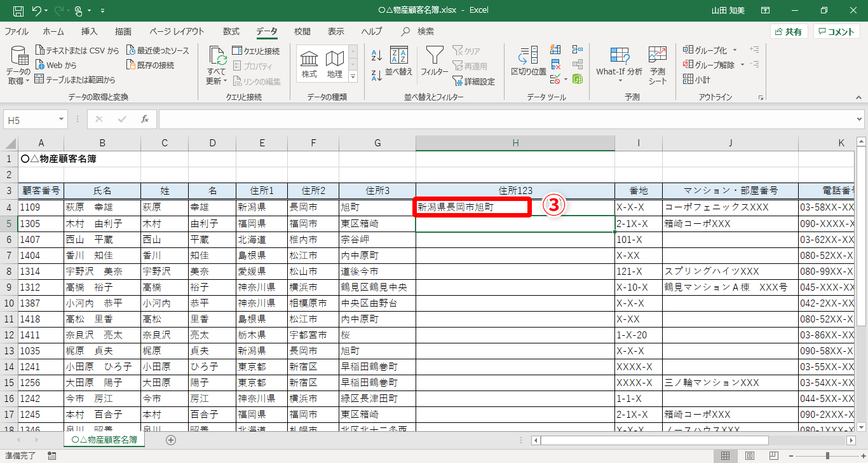Click the Subtotal (小計) command

pyautogui.click(x=697, y=79)
